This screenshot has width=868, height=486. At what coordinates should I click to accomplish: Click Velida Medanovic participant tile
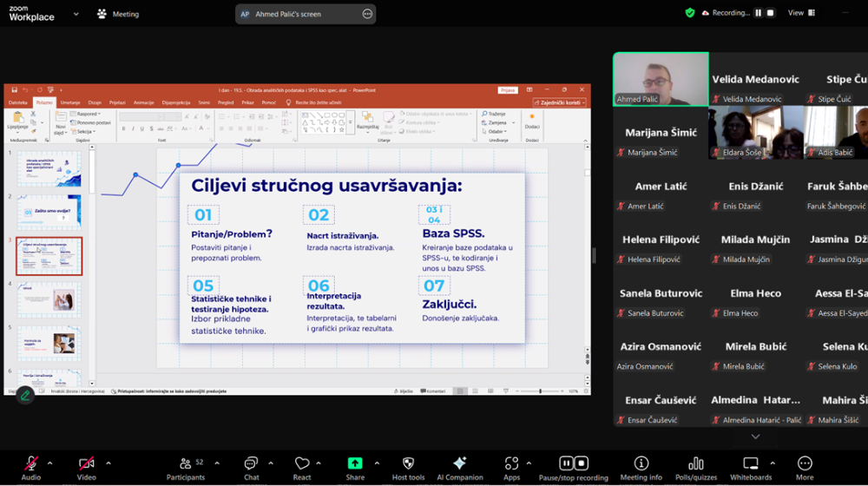pos(756,79)
